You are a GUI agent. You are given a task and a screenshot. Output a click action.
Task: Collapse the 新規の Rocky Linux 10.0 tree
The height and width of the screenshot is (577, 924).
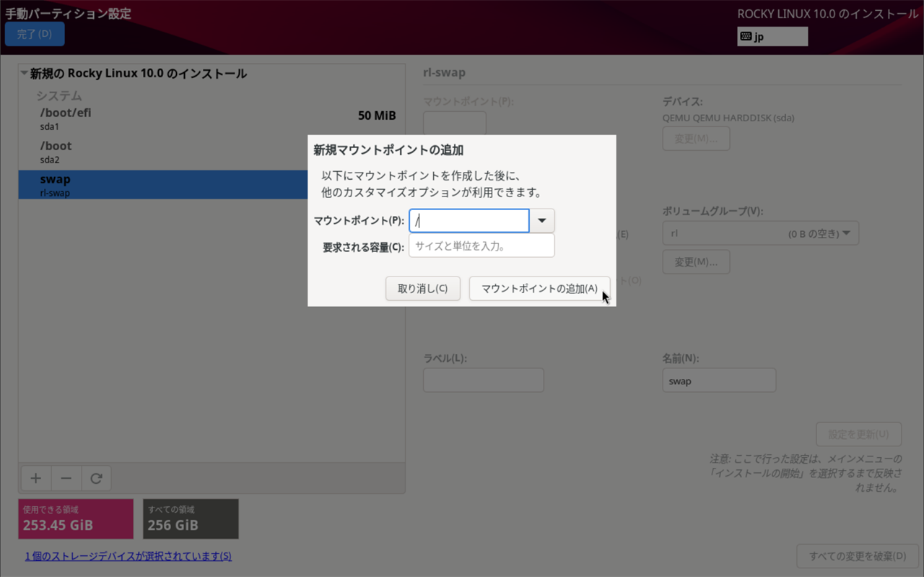tap(22, 73)
